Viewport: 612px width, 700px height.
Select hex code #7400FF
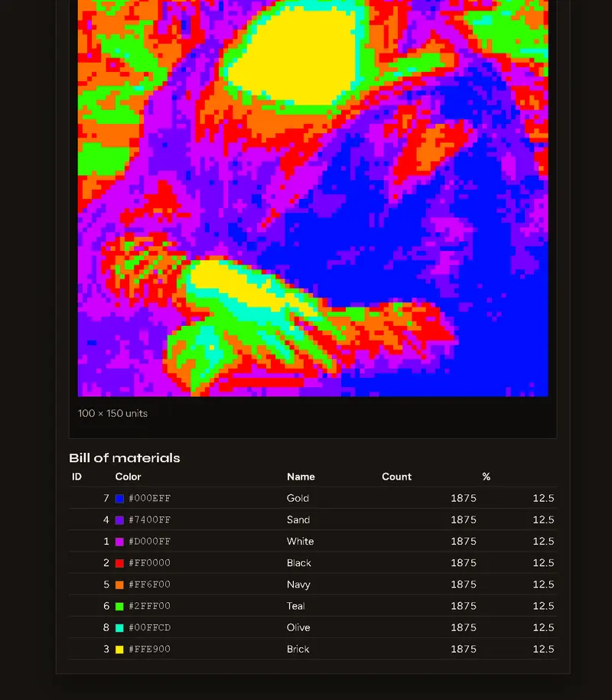tap(149, 519)
